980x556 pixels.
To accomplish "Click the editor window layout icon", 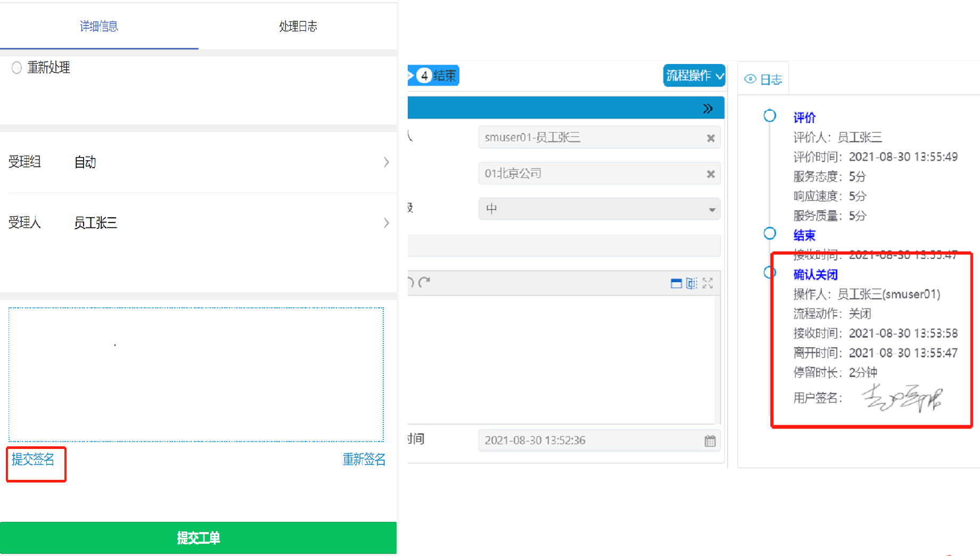I will [676, 283].
